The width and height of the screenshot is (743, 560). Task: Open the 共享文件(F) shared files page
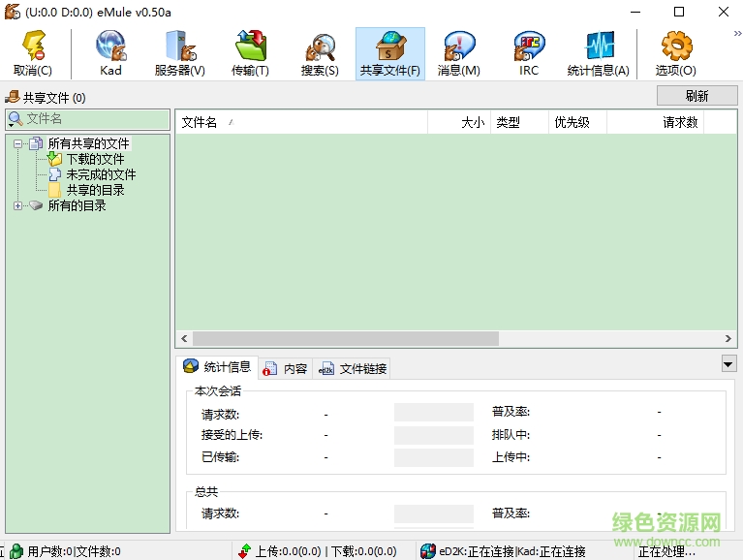pyautogui.click(x=390, y=53)
